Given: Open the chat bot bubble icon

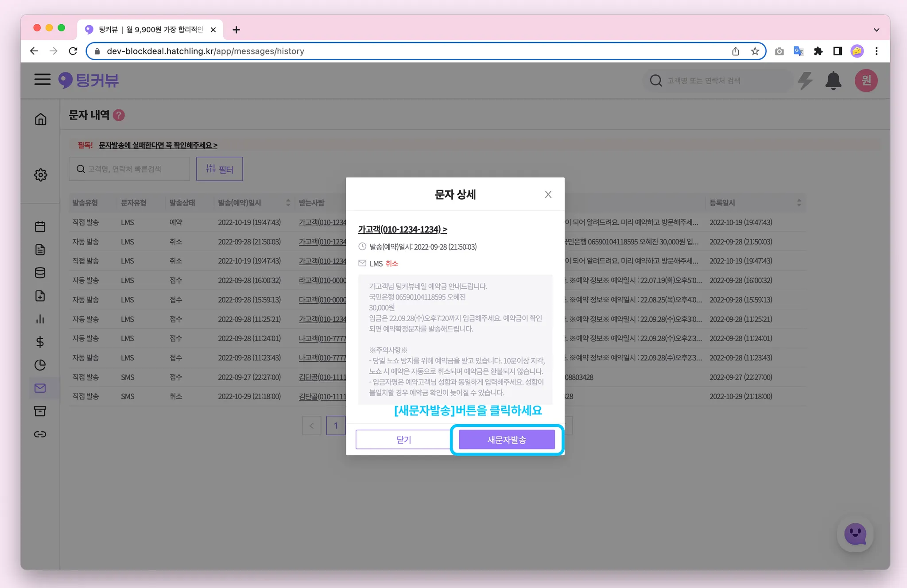Looking at the screenshot, I should coord(855,534).
